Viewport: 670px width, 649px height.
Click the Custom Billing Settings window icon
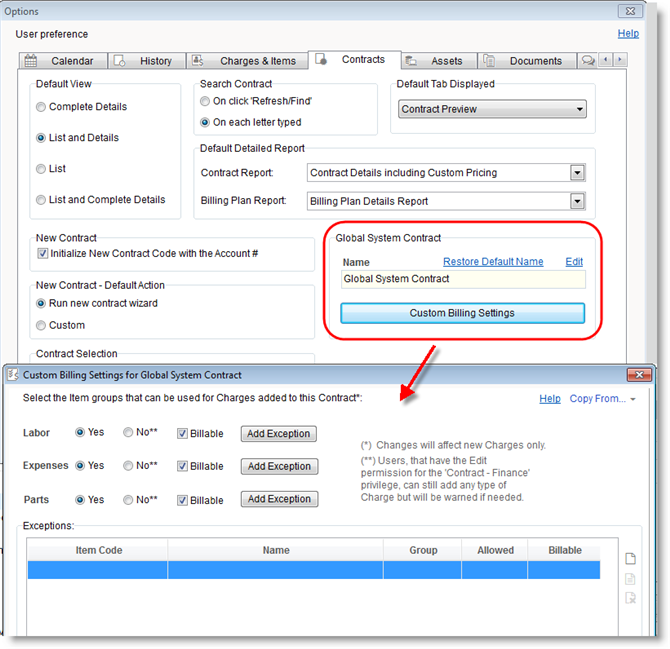click(x=13, y=375)
